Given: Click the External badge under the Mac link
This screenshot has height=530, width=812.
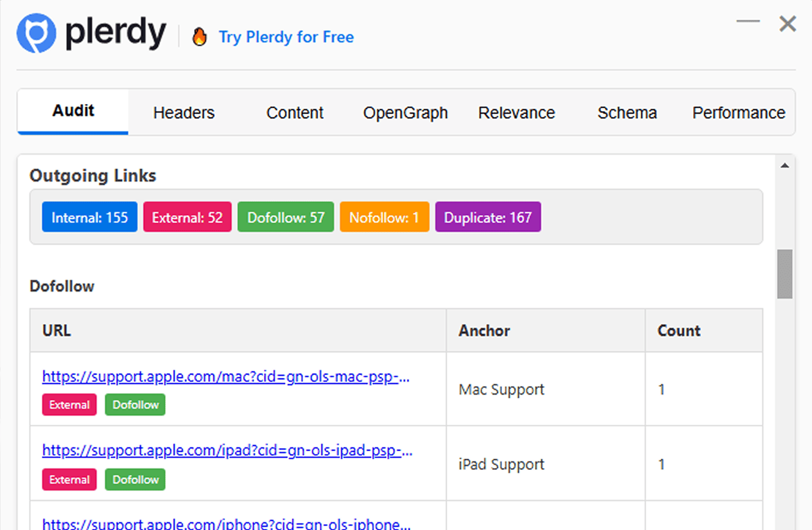Looking at the screenshot, I should 69,405.
